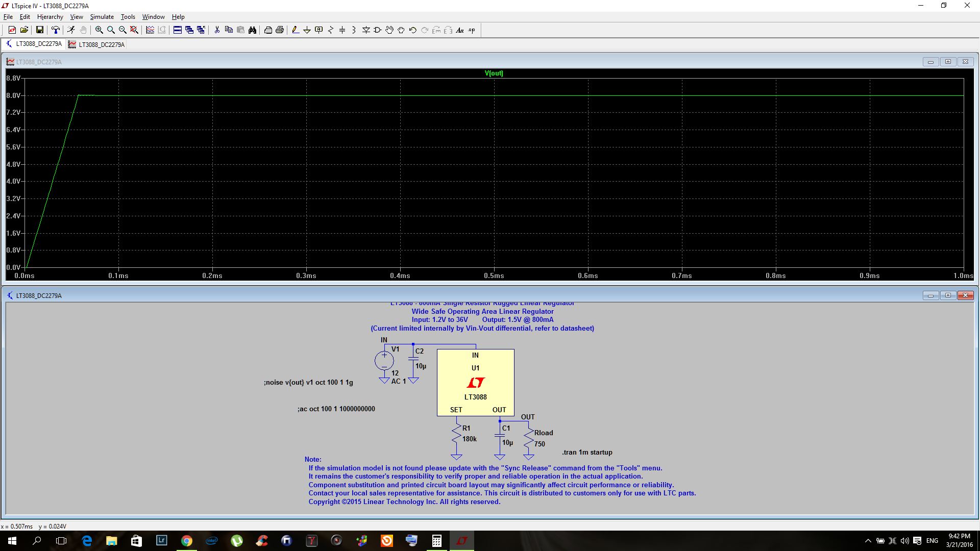
Task: Click the Rload 750 value label
Action: click(540, 444)
